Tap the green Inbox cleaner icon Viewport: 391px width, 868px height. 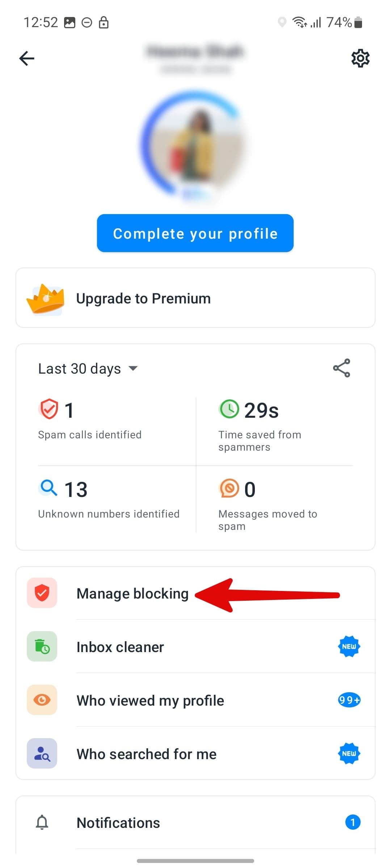coord(42,647)
